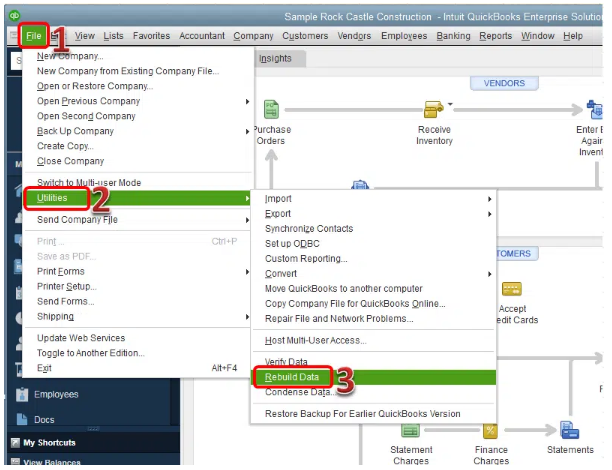Select Printer Setup menu item
Screen dimensions: 612x470
coord(138,287)
